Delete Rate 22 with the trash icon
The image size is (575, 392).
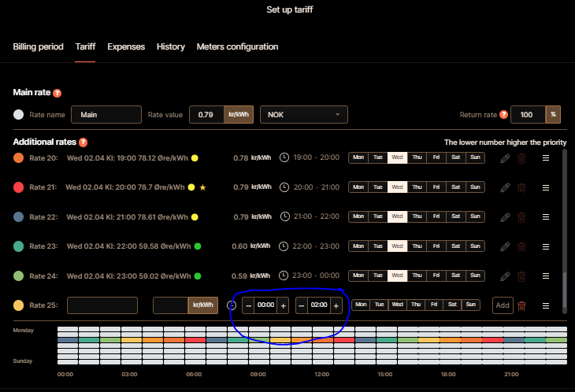[521, 217]
